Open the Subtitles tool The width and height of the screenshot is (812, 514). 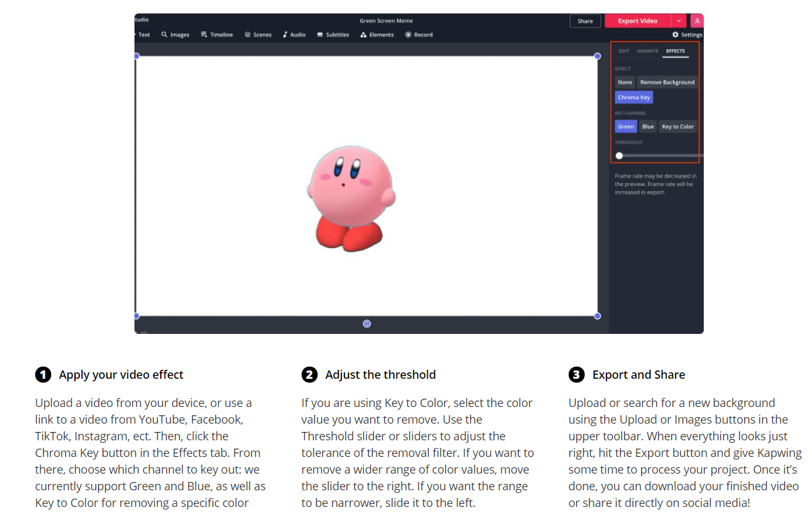pos(333,35)
